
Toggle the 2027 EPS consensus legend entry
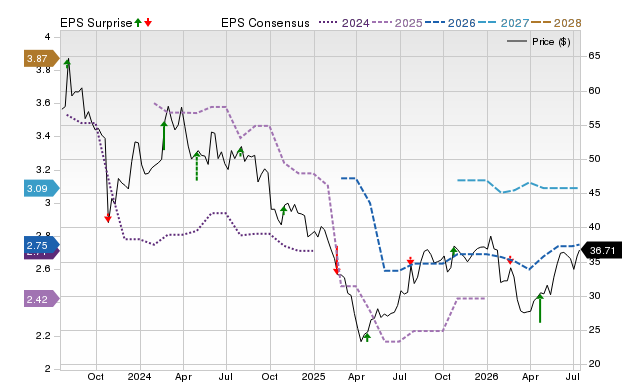(503, 23)
